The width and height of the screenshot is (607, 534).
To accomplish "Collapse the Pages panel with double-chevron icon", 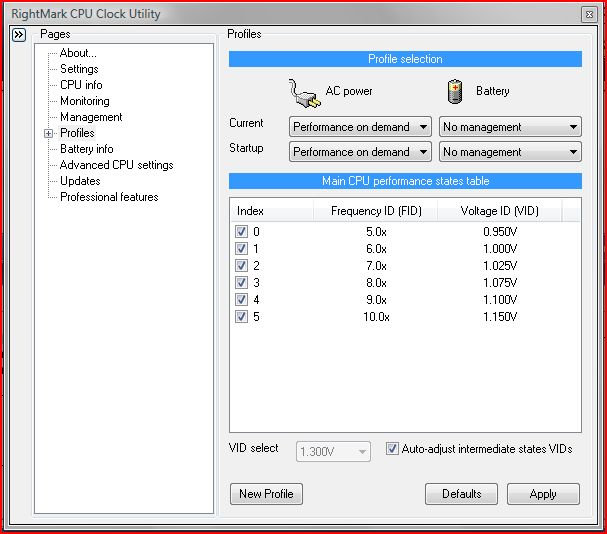I will click(x=19, y=35).
